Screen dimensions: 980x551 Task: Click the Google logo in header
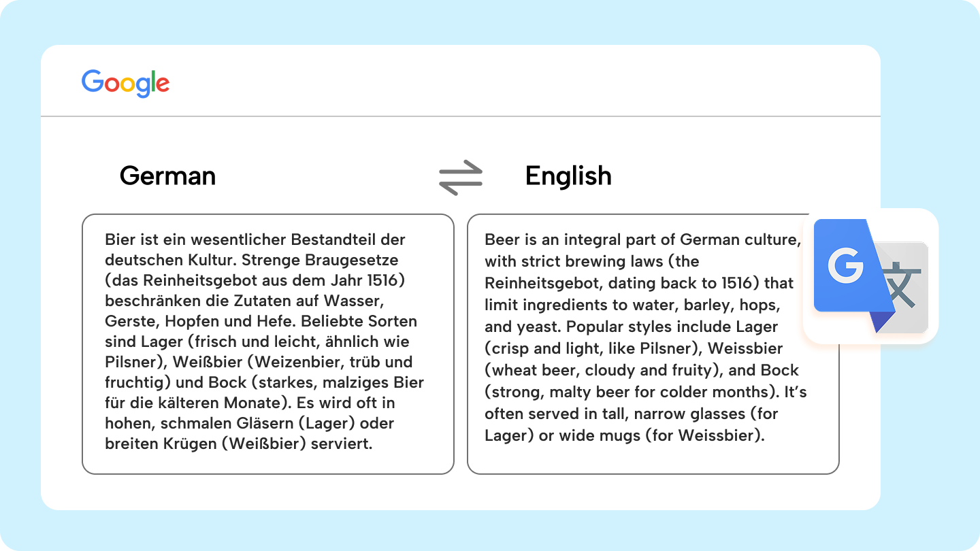[x=125, y=84]
